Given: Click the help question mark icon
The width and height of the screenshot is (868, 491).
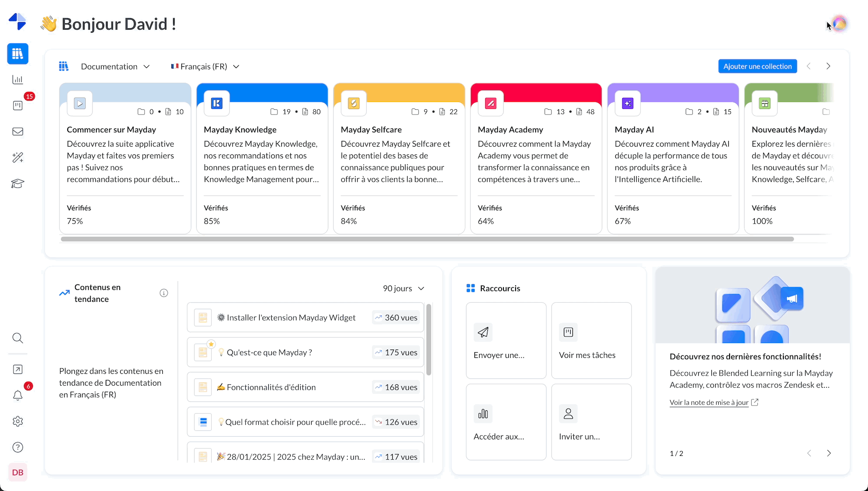Looking at the screenshot, I should click(18, 447).
